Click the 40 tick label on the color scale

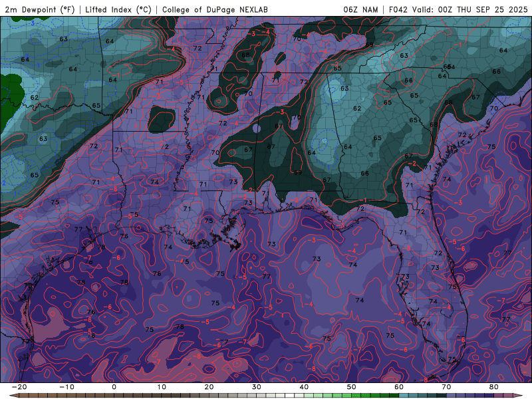304,387
